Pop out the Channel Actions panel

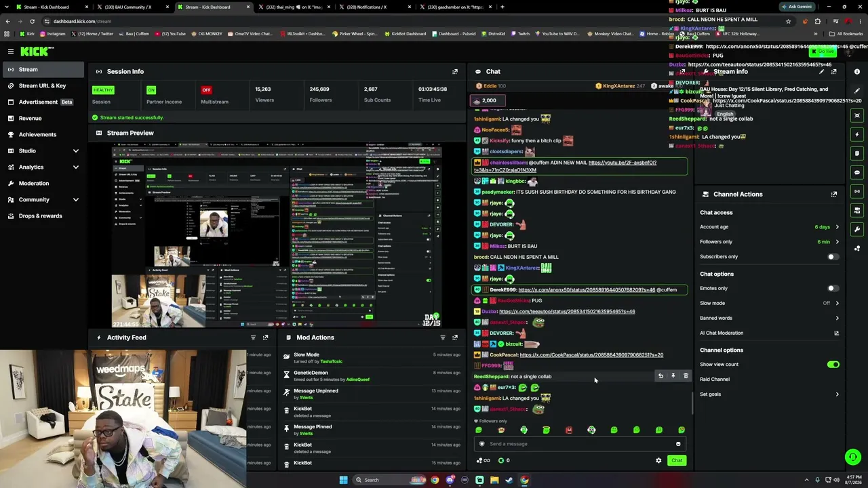834,195
